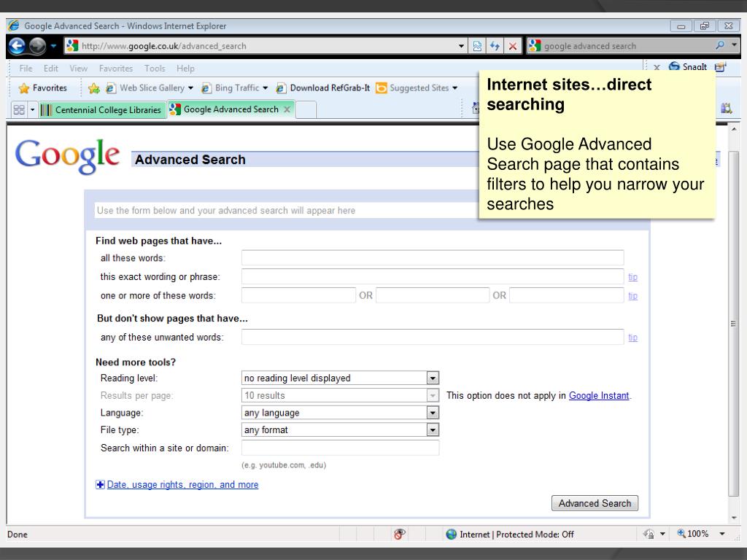
Task: Click the 'this exact wording or phrase' field
Action: (x=433, y=276)
